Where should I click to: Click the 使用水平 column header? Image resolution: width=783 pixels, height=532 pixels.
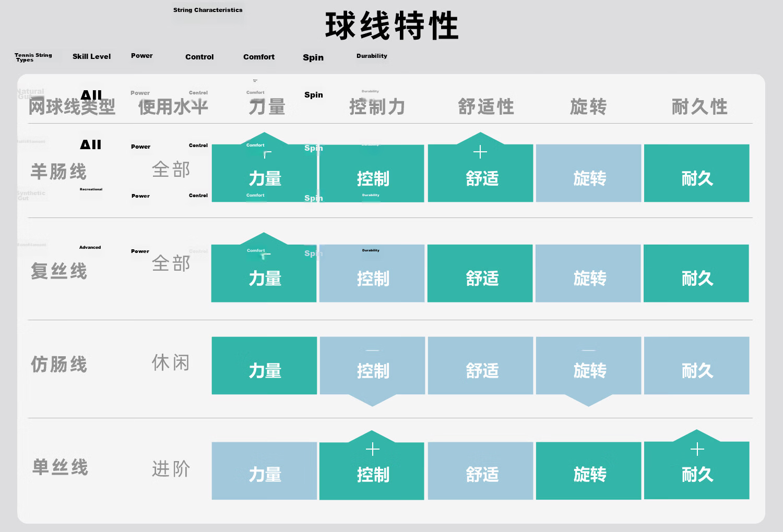point(173,107)
